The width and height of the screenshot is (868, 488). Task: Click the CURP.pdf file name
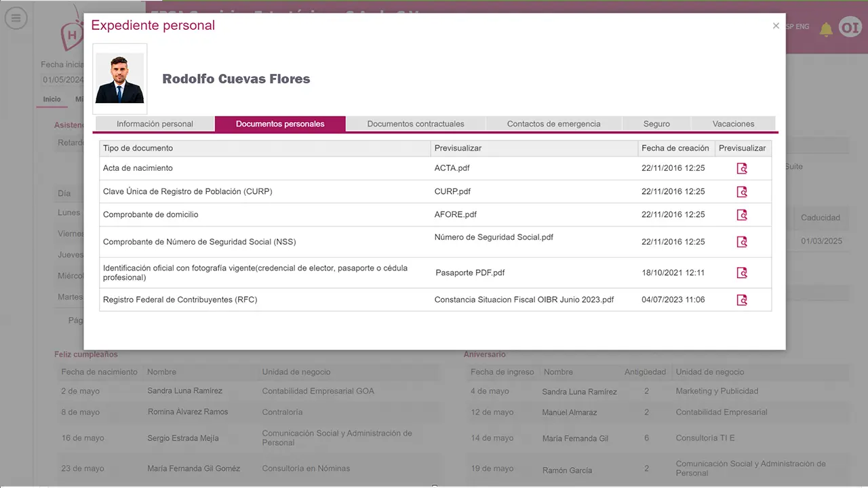coord(452,192)
